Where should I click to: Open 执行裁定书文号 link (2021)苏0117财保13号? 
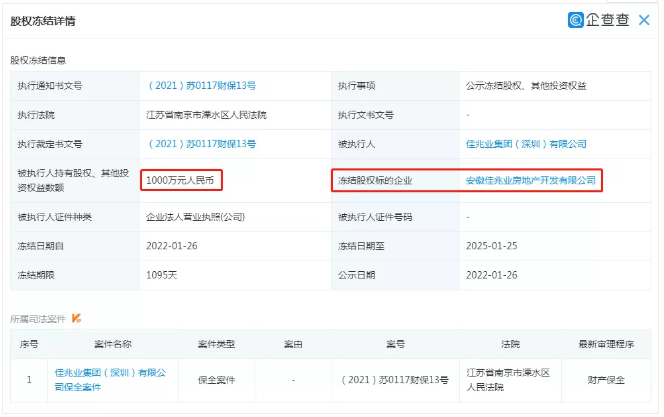click(x=202, y=144)
